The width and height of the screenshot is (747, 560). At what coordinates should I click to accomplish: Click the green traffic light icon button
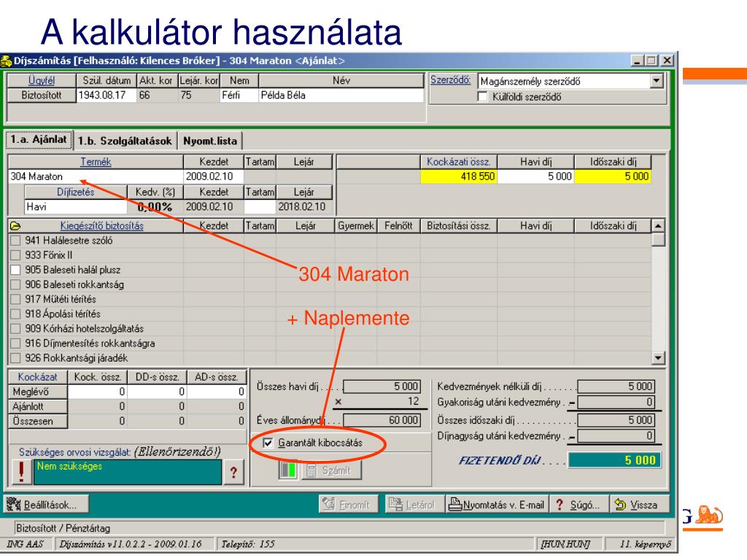(x=287, y=470)
